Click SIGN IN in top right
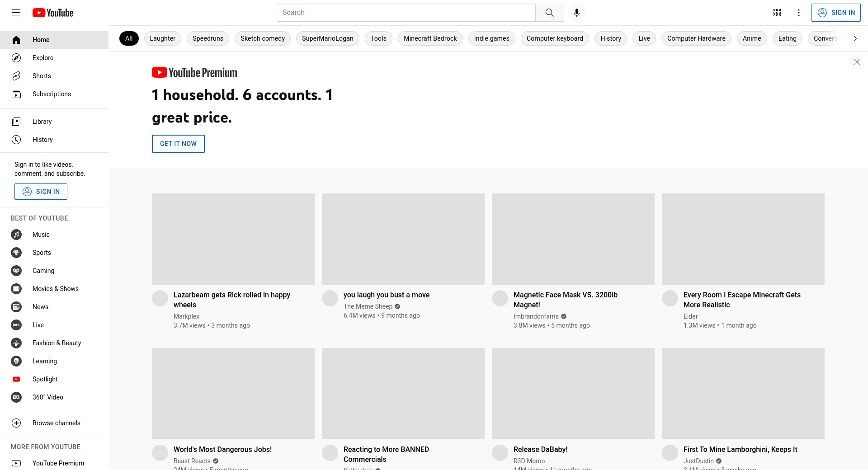This screenshot has width=868, height=470. click(x=836, y=13)
